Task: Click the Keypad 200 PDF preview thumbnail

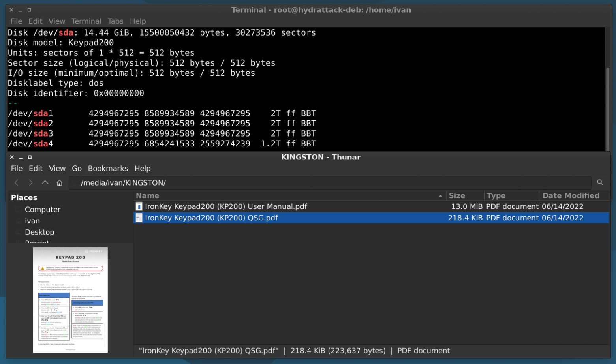Action: 70,300
